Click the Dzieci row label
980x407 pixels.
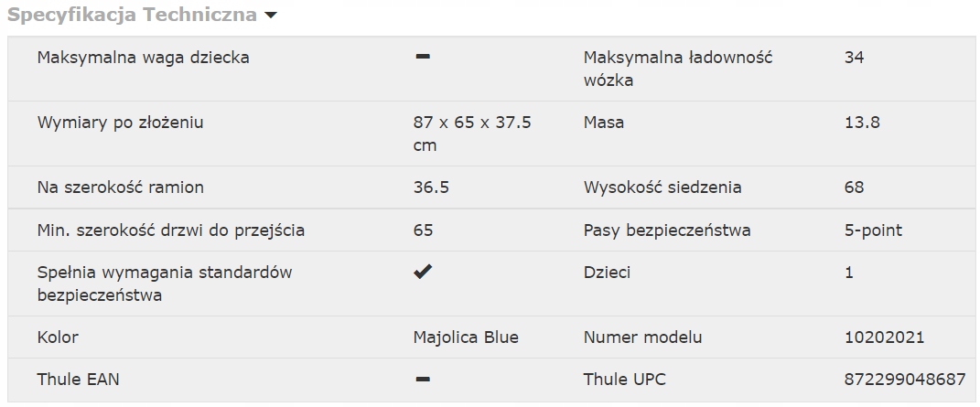(607, 273)
